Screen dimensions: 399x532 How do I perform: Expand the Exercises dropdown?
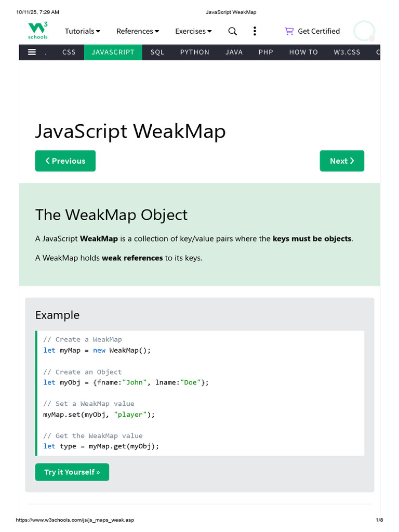click(193, 31)
